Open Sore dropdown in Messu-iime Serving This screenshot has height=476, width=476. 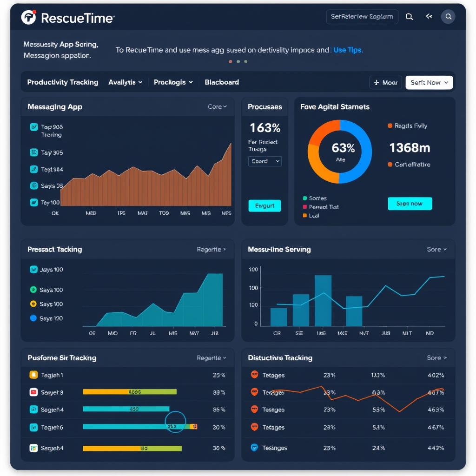436,249
